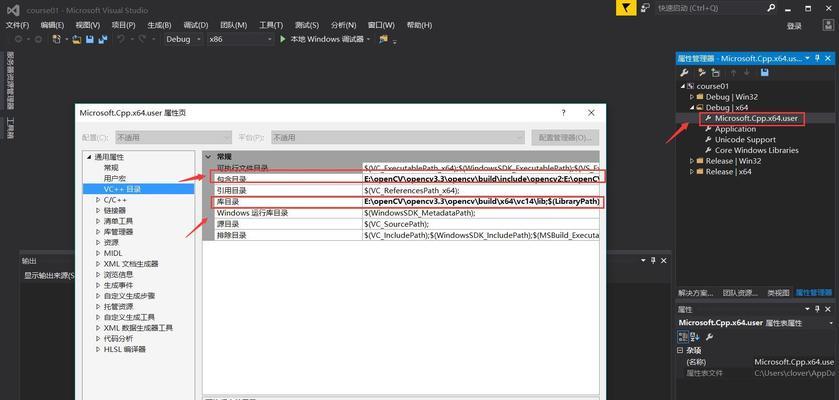Expand the Release | x64 node
This screenshot has width=839, height=400.
coord(692,172)
